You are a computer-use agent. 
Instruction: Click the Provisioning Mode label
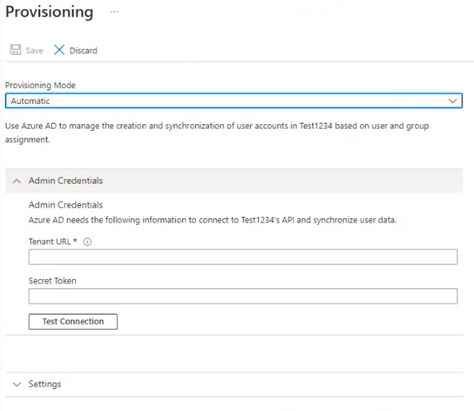pos(40,85)
